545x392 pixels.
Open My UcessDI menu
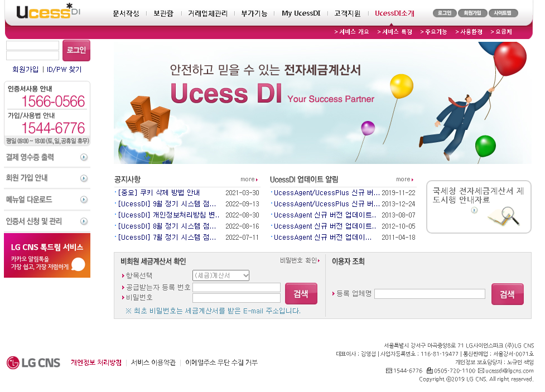click(301, 13)
